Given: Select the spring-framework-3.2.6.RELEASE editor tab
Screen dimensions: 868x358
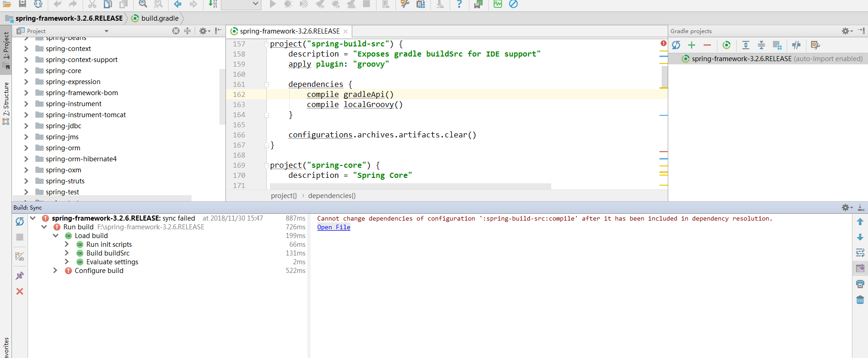Looking at the screenshot, I should coord(289,31).
